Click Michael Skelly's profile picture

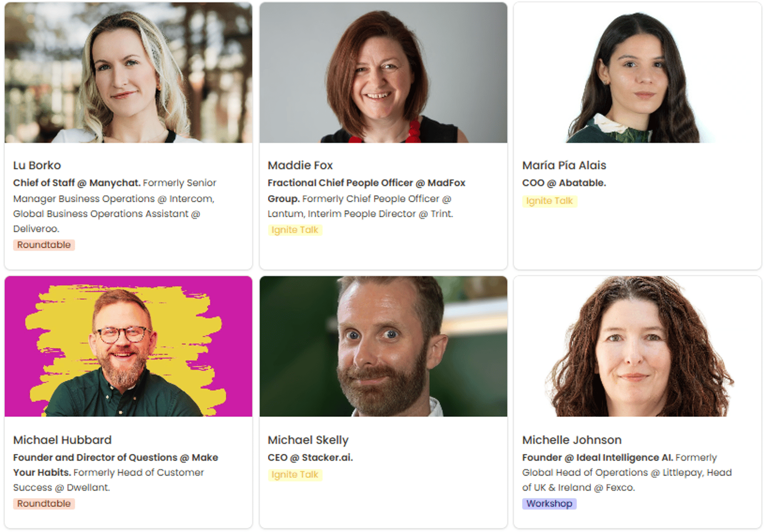pos(383,346)
